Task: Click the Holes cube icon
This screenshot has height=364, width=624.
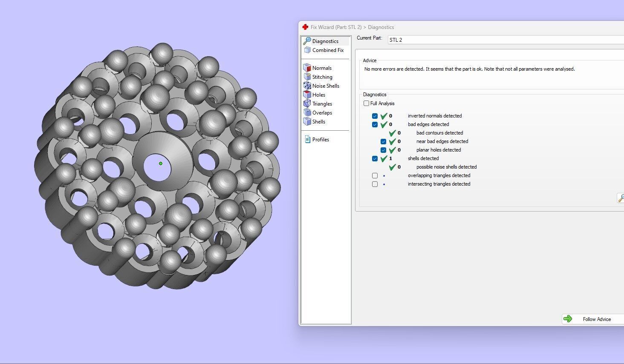Action: [x=307, y=95]
